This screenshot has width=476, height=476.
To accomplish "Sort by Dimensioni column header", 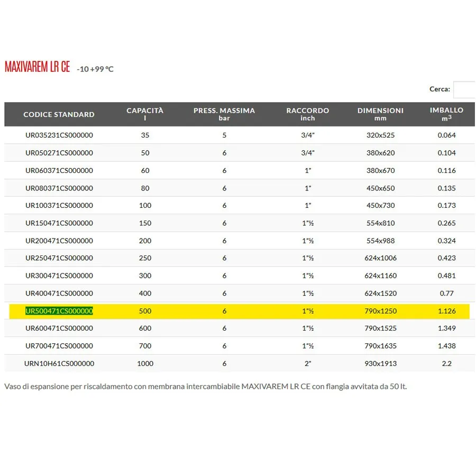I will pyautogui.click(x=380, y=114).
